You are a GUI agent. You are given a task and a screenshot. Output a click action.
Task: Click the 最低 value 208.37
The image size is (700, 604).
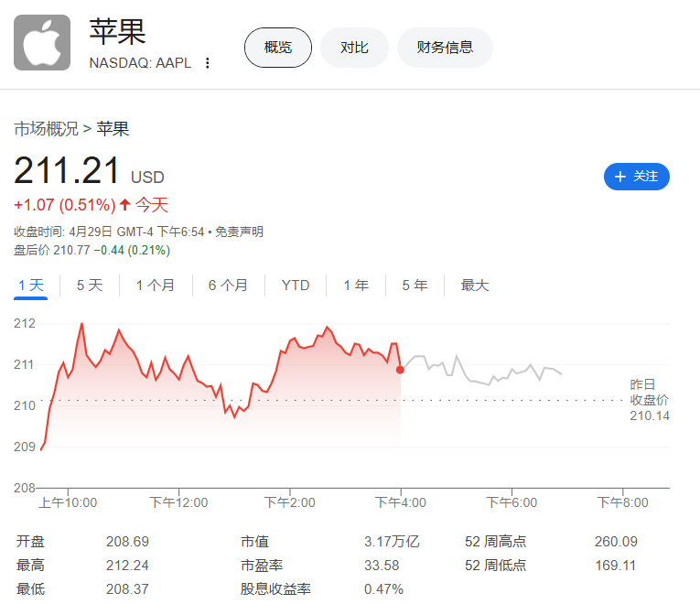127,589
